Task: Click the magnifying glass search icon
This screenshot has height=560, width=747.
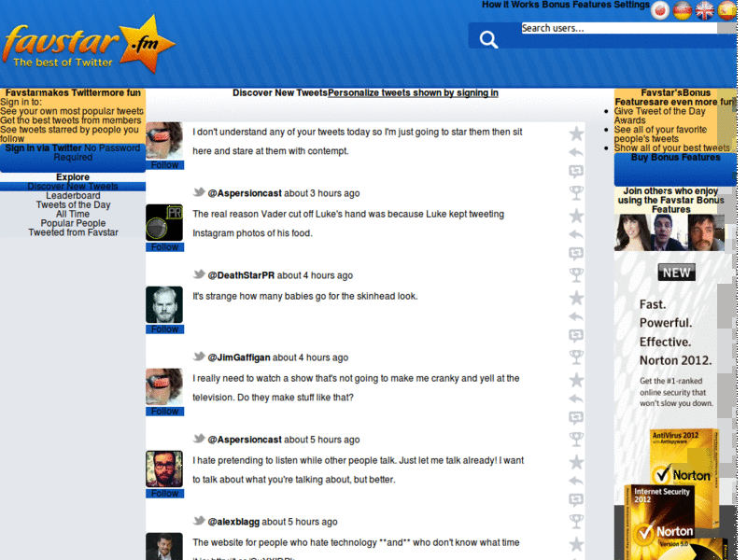Action: click(488, 39)
